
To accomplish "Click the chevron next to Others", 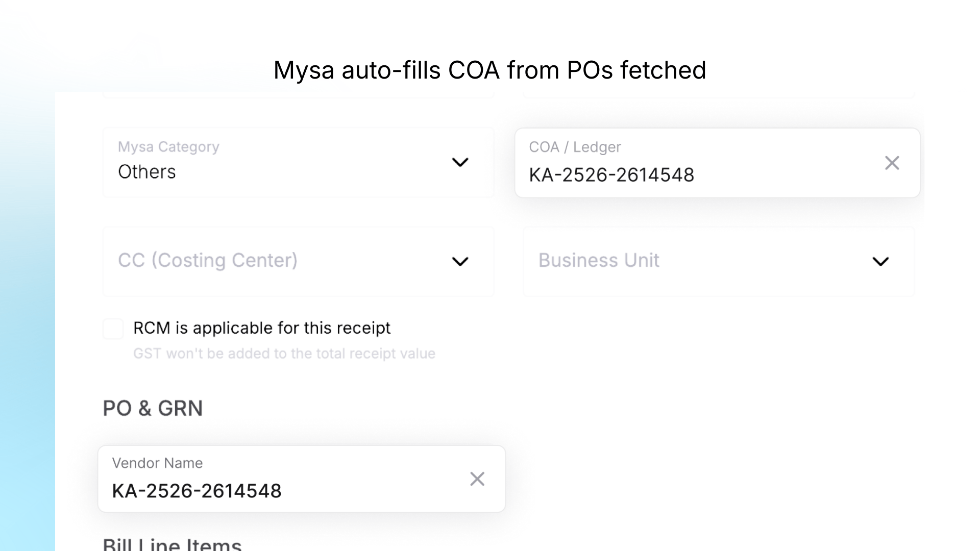I will (460, 162).
